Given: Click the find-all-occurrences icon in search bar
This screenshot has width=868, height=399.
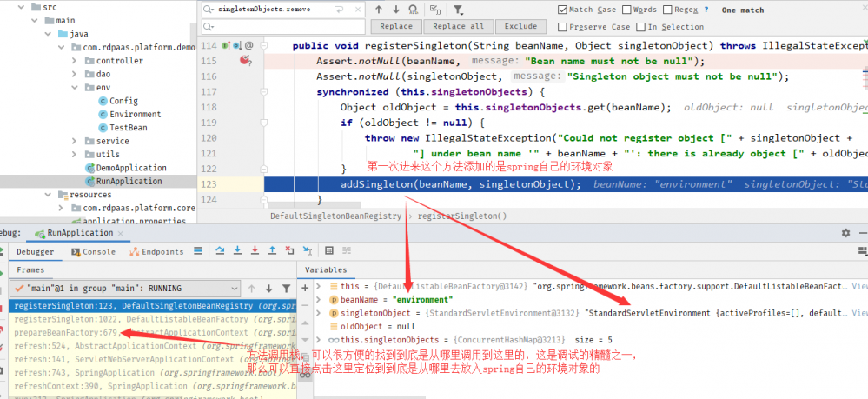Looking at the screenshot, I should (x=413, y=10).
